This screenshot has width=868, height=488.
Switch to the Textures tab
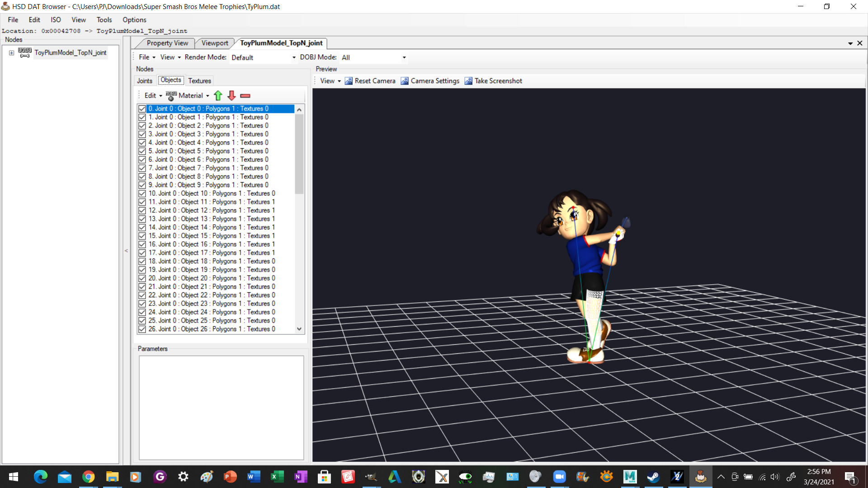[199, 81]
